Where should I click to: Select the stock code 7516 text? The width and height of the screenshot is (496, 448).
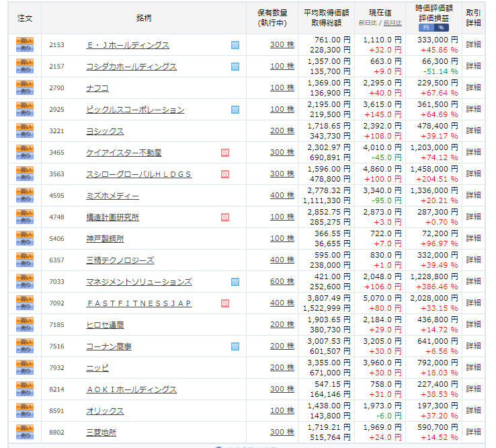[x=56, y=346]
